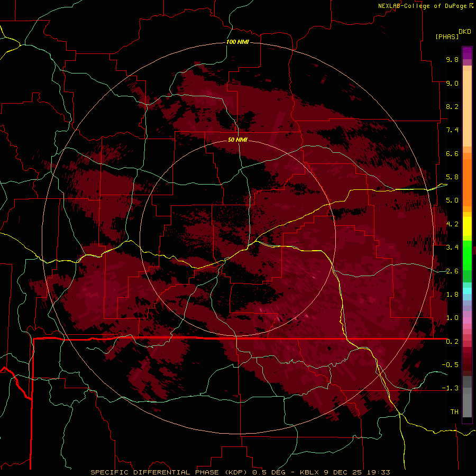This screenshot has width=476, height=476.
Task: Click the '50 NMI' range ring label
Action: 237,140
